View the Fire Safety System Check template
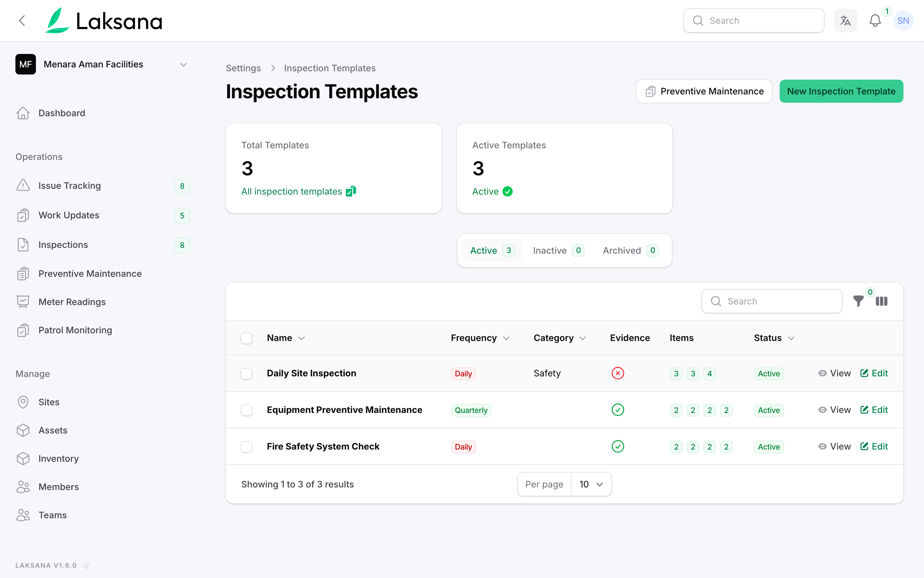 [835, 446]
